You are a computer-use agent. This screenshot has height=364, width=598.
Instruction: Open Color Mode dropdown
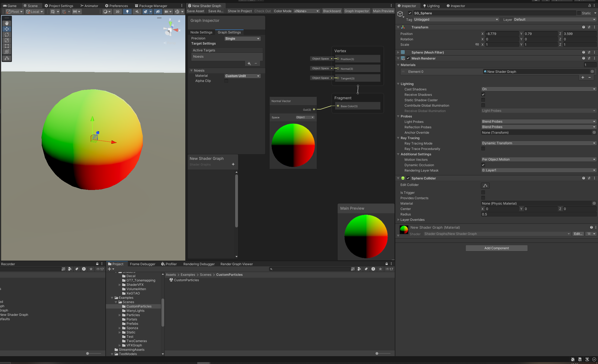click(307, 11)
